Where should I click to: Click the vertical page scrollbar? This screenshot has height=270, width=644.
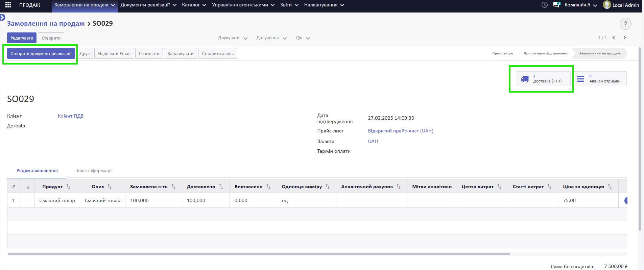tap(640, 139)
